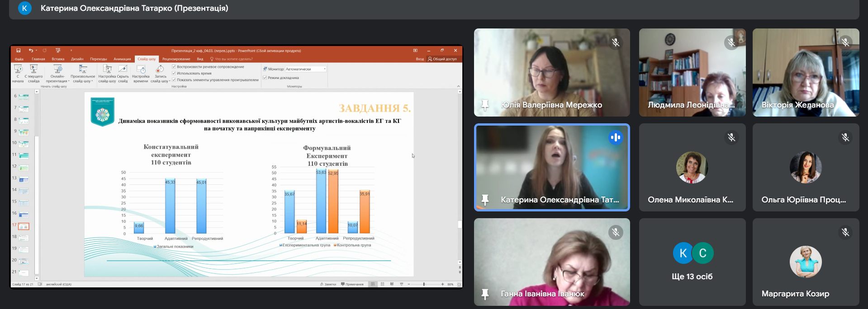The width and height of the screenshot is (868, 309).
Task: Uncheck 'Использовать время' checkbox
Action: pyautogui.click(x=174, y=73)
